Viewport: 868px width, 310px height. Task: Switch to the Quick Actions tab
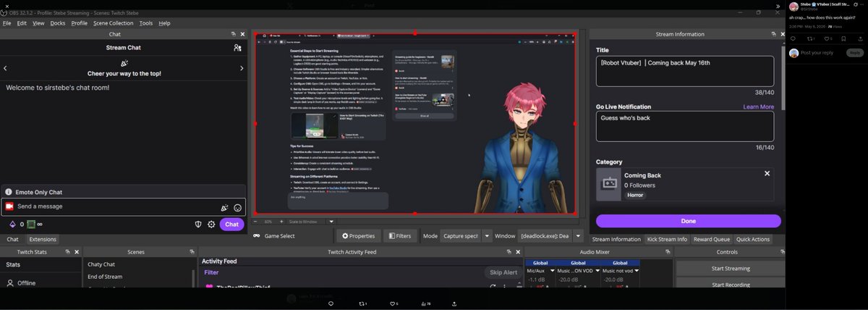(754, 239)
